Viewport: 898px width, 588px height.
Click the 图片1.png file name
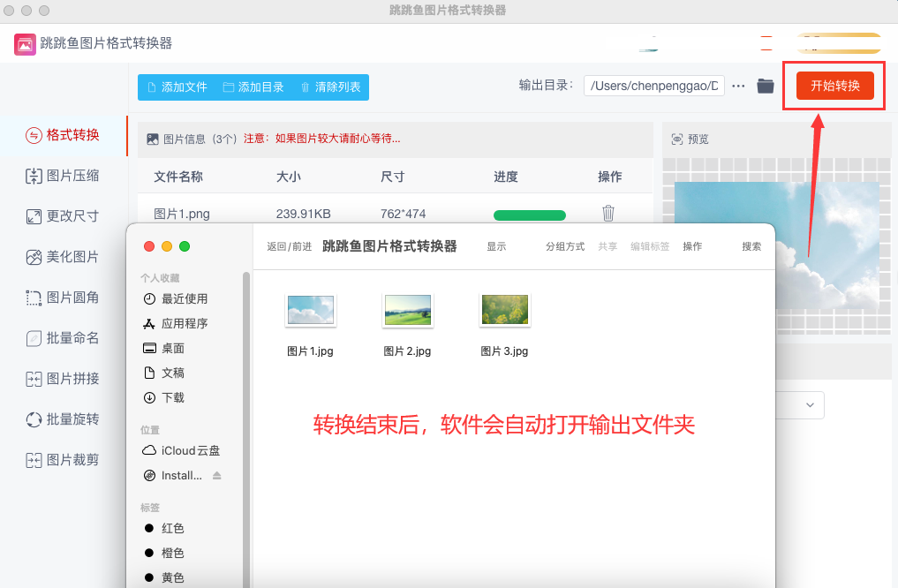coord(182,214)
